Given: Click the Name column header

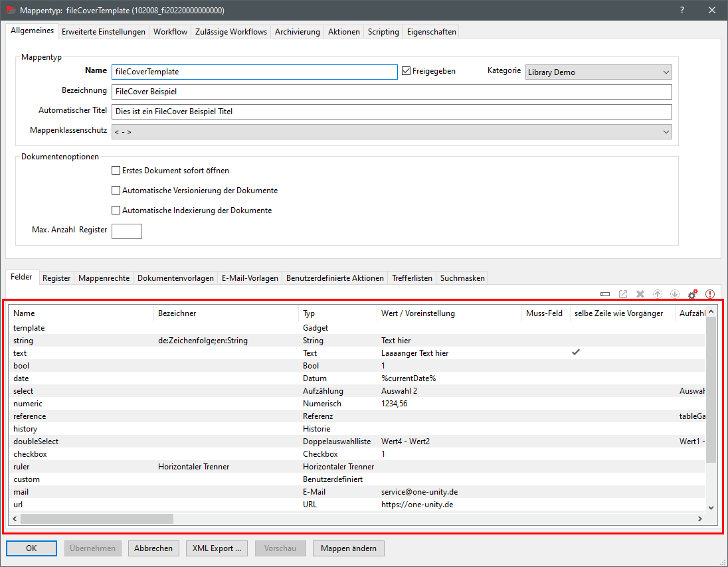Looking at the screenshot, I should (82, 313).
